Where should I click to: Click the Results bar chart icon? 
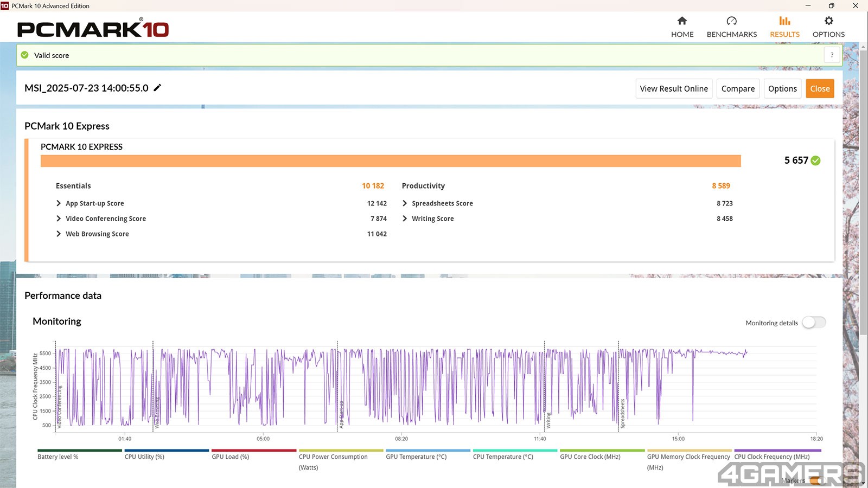pos(784,21)
